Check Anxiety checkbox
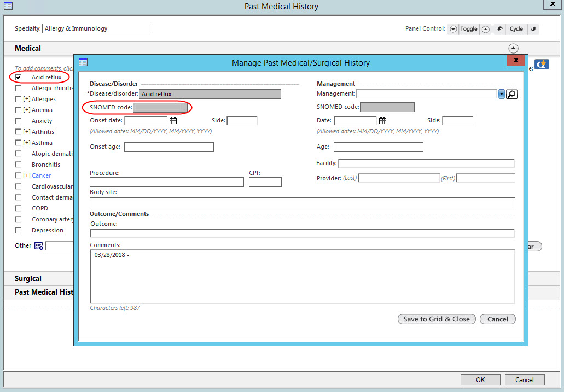564x392 pixels. 18,121
